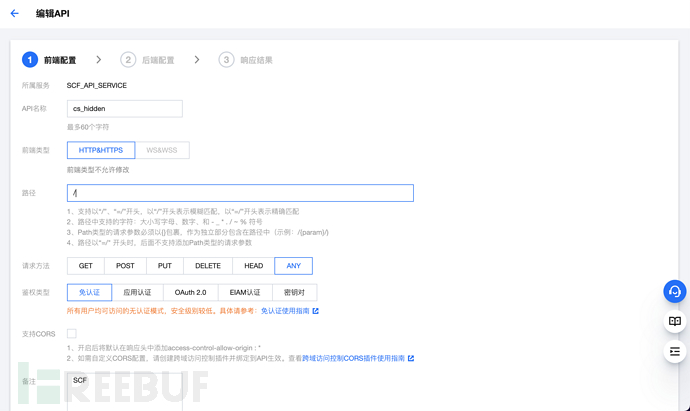Select 免认证 auth type
This screenshot has height=411, width=690.
89,292
